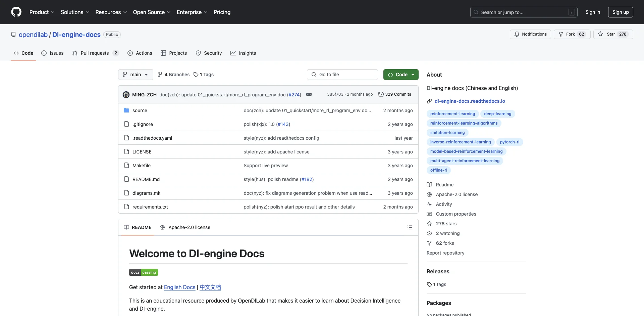Viewport: 644px width, 316px height.
Task: Open the requirements.txt file
Action: pos(150,207)
